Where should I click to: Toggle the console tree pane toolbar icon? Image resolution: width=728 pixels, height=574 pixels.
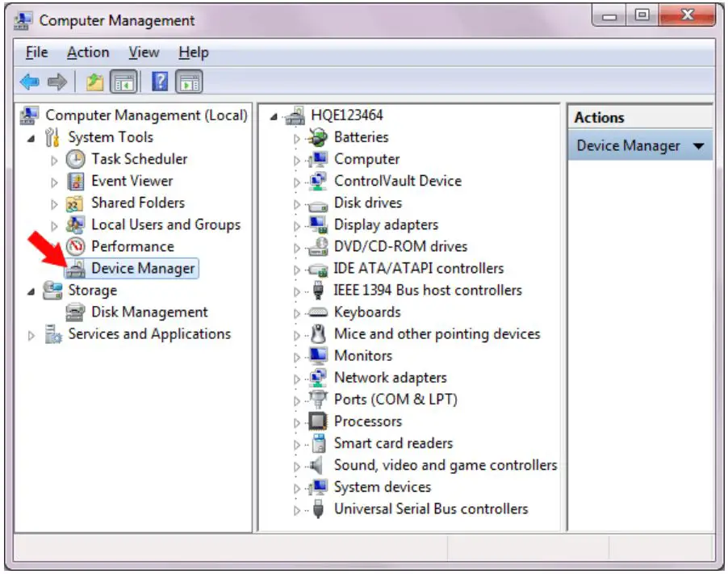pyautogui.click(x=122, y=81)
